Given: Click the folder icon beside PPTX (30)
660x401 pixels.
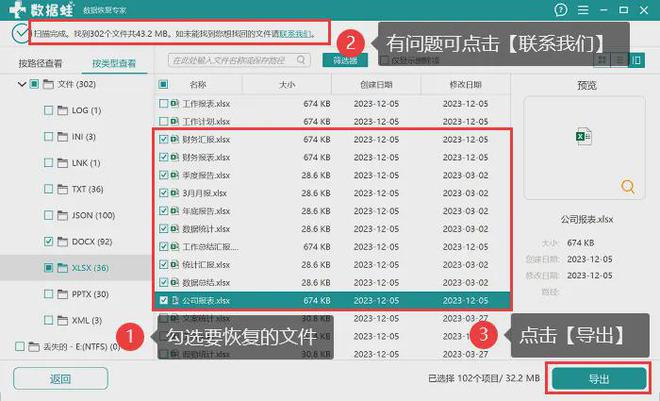Looking at the screenshot, I should (x=62, y=294).
